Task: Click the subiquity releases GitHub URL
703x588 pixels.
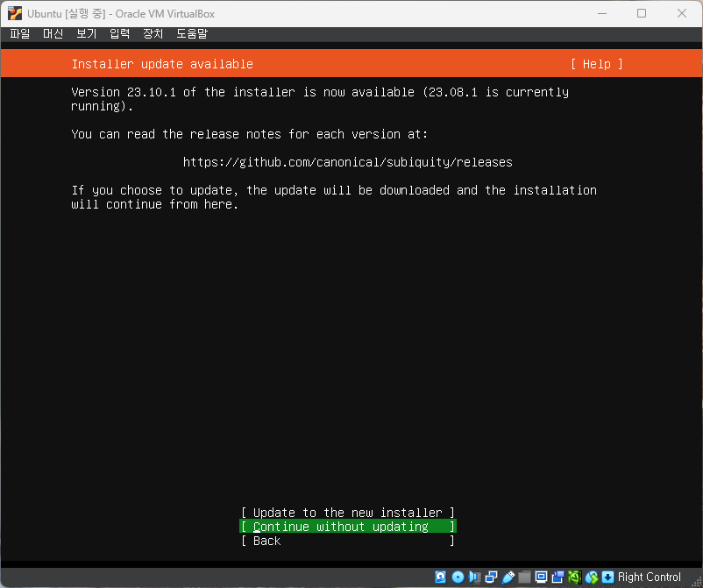Action: (x=347, y=162)
